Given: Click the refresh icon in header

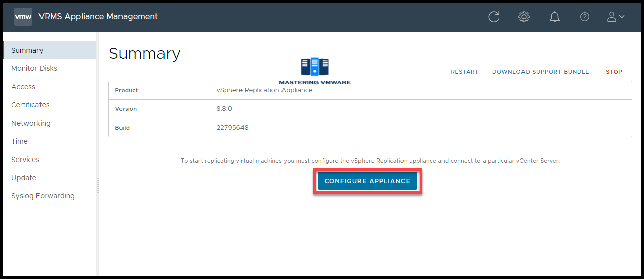Looking at the screenshot, I should (494, 17).
